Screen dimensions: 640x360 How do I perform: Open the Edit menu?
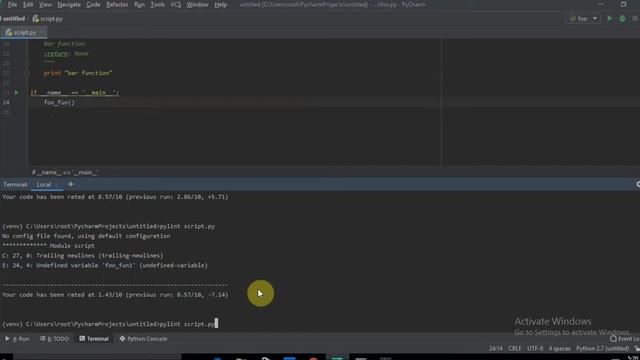point(28,4)
